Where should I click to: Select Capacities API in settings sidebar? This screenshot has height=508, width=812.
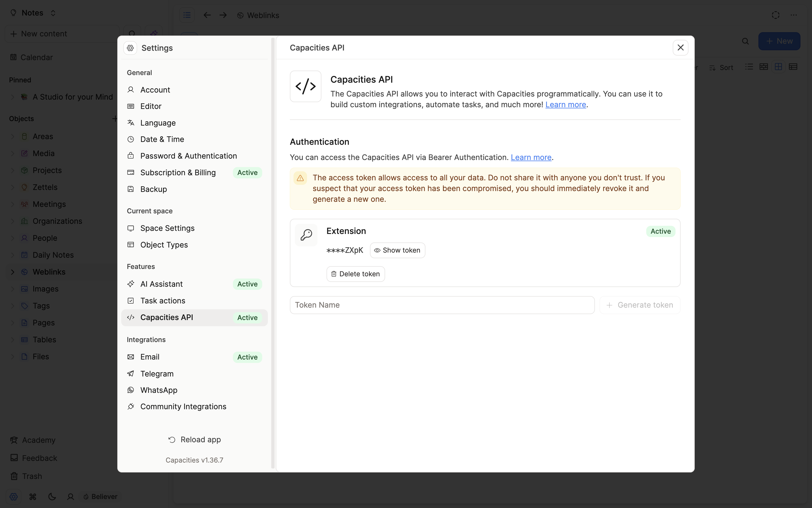[194, 317]
